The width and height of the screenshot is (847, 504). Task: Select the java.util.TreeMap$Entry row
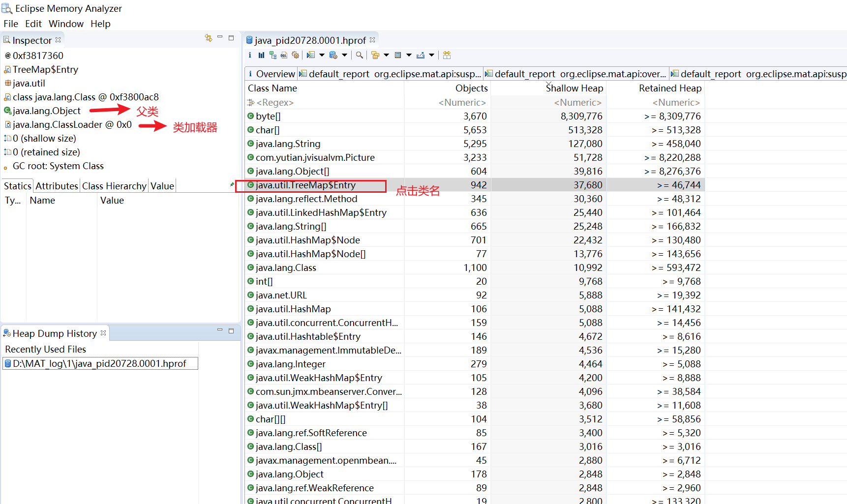tap(305, 185)
